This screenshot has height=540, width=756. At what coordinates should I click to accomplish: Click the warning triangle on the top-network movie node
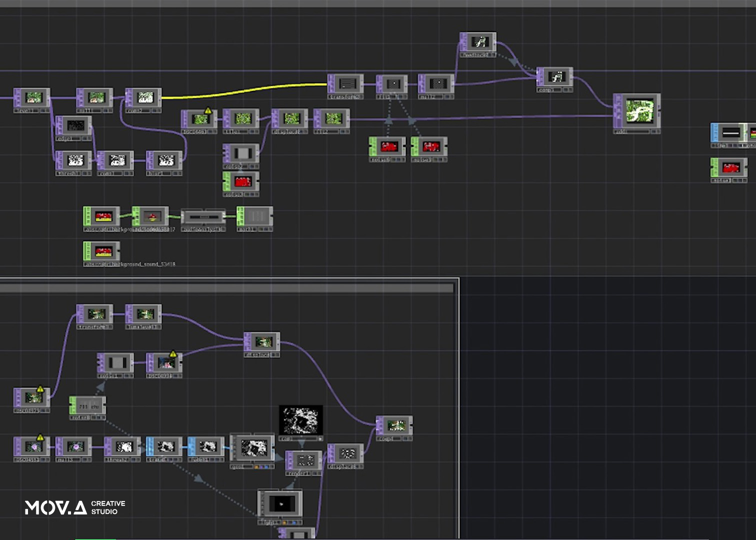pyautogui.click(x=208, y=110)
